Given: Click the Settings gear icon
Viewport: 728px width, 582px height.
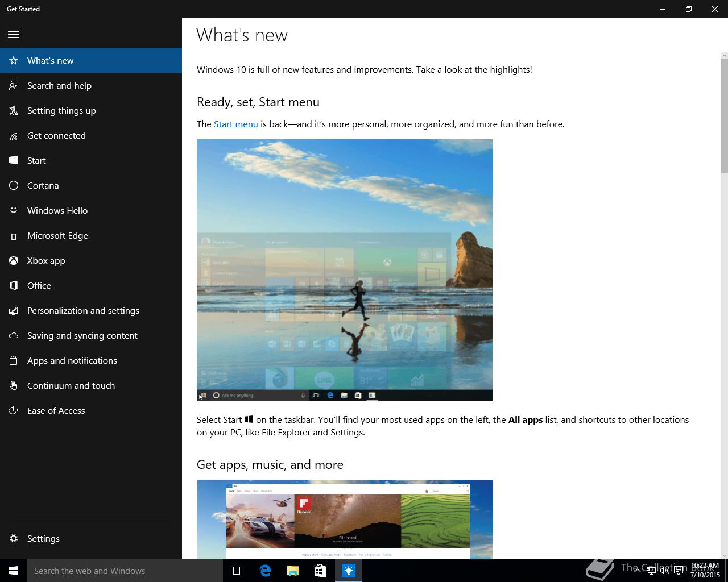Looking at the screenshot, I should (14, 538).
